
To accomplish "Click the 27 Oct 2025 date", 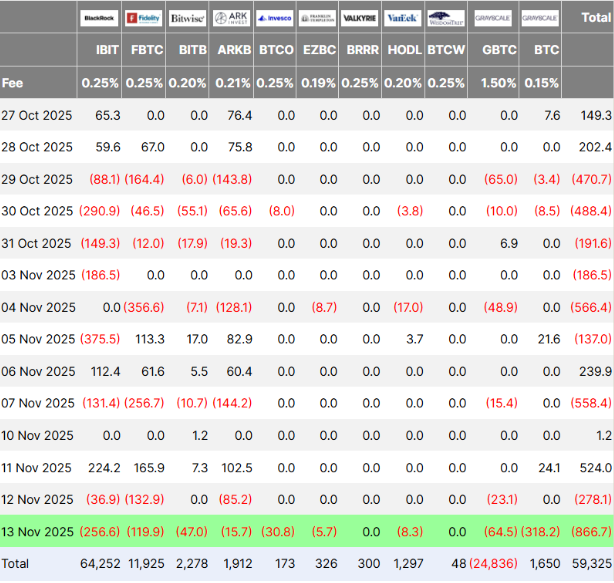I will coord(38,115).
